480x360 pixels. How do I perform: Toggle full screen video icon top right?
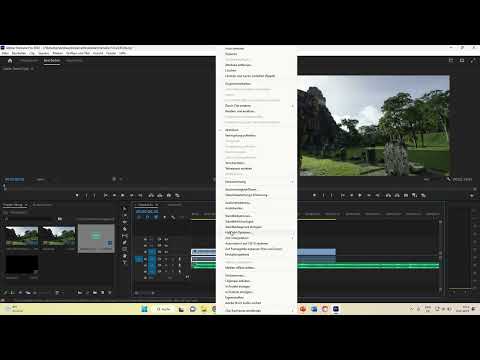473,61
